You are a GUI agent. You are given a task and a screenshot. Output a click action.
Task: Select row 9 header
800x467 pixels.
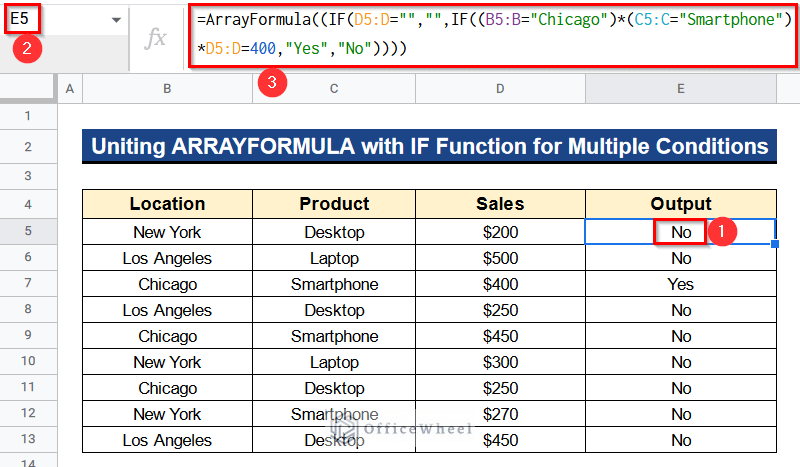tap(28, 335)
